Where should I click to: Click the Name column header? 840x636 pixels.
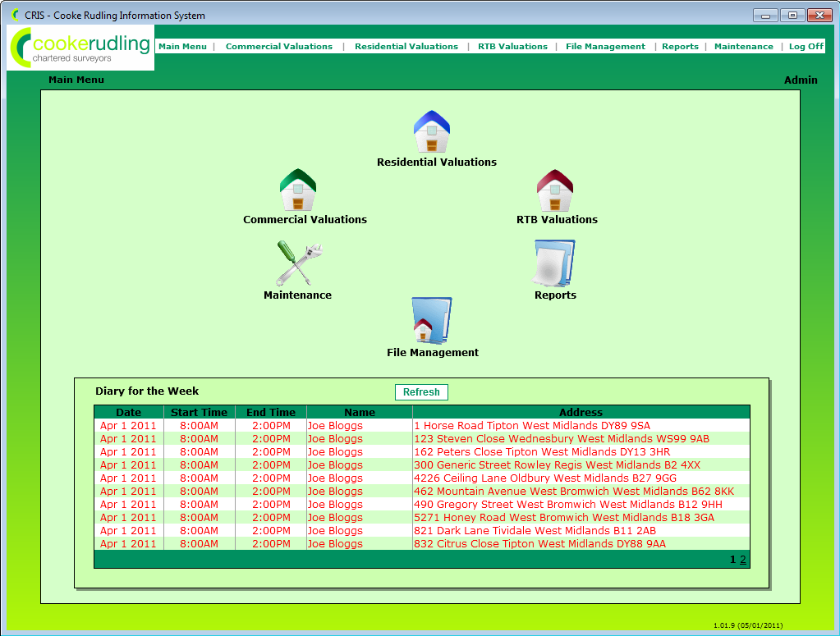(x=360, y=412)
